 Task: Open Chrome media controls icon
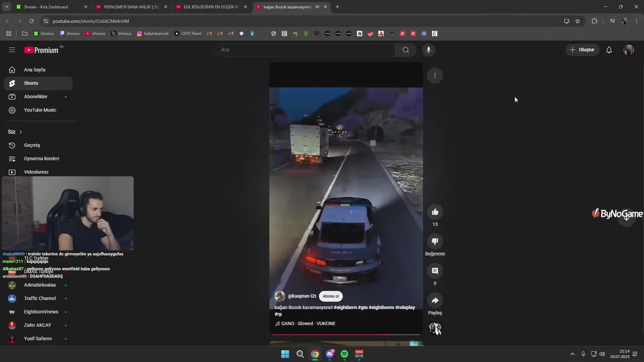pos(612,21)
